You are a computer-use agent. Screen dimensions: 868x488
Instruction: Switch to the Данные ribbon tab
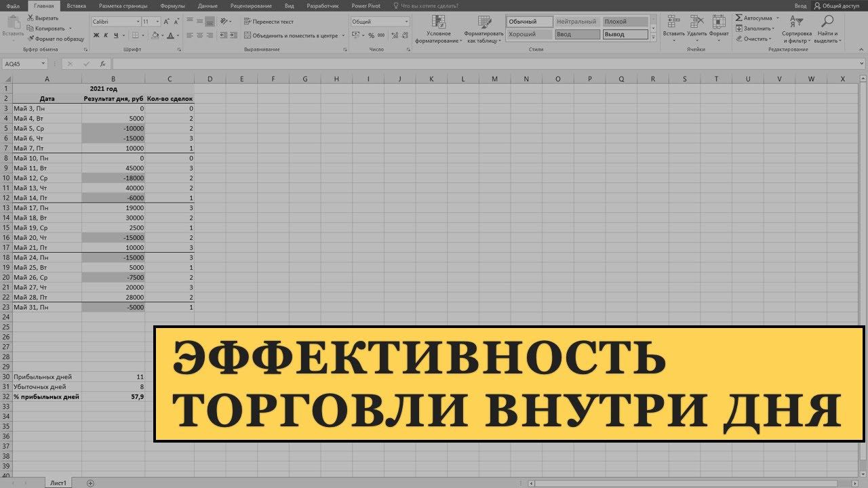[x=208, y=5]
